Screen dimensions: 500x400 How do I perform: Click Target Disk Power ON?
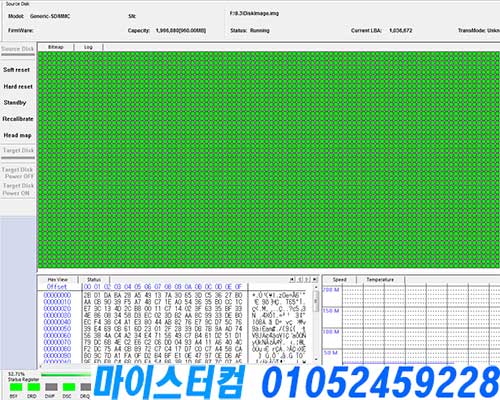click(18, 189)
